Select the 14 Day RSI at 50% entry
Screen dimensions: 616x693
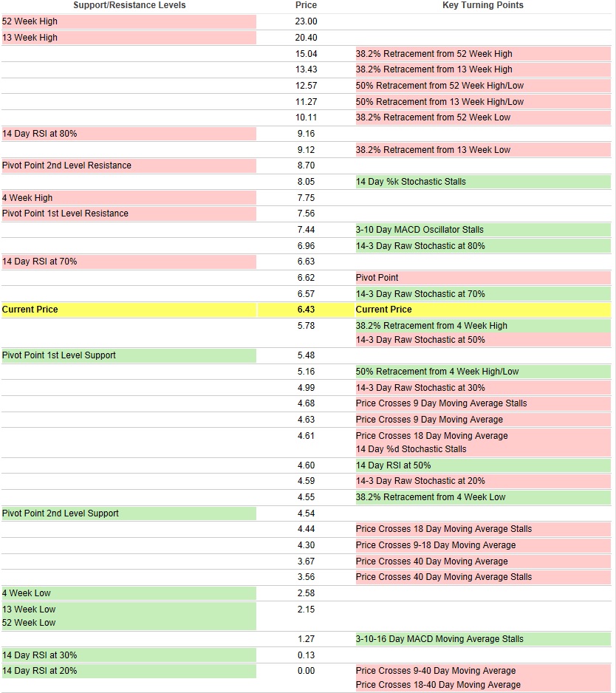pyautogui.click(x=393, y=465)
